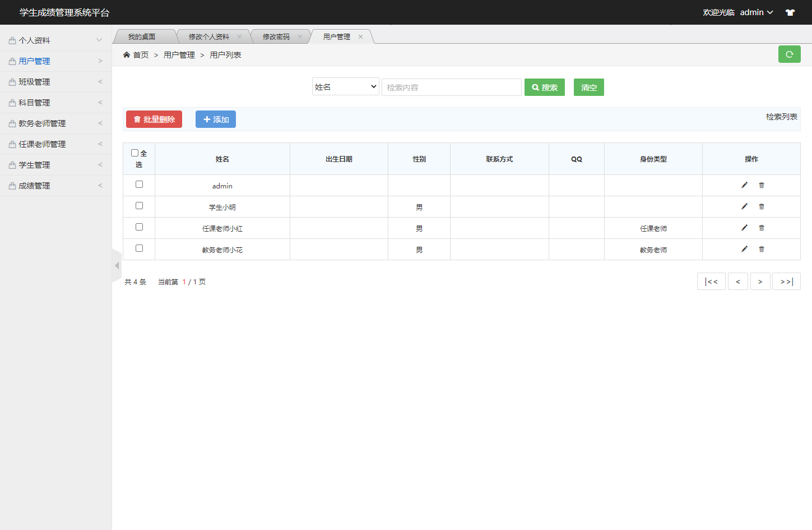Click the home icon in the breadcrumb
Screen dimensions: 812x530
[x=127, y=54]
